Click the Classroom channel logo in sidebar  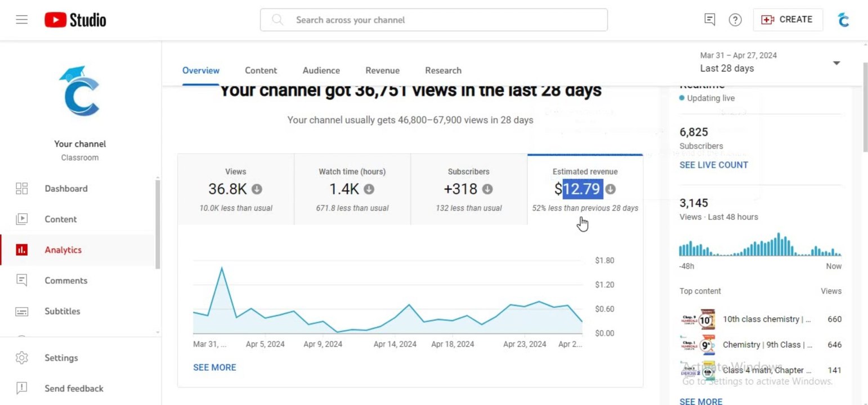[80, 91]
